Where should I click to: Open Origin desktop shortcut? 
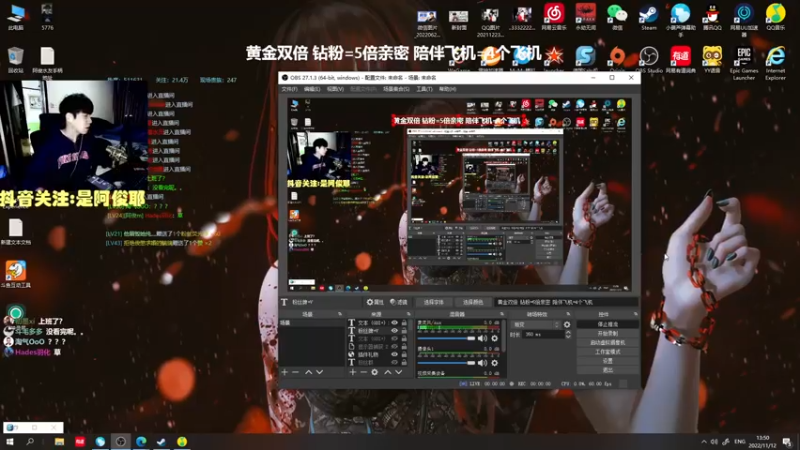pos(617,60)
